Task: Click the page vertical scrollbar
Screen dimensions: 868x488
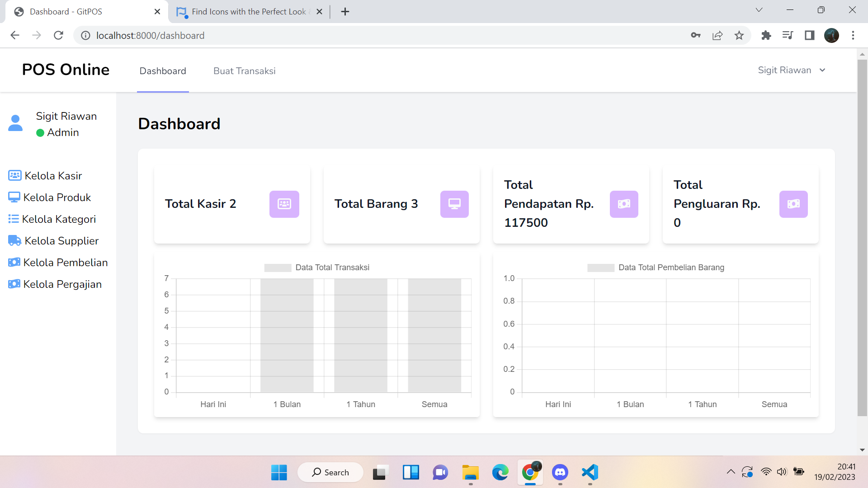Action: [862, 237]
